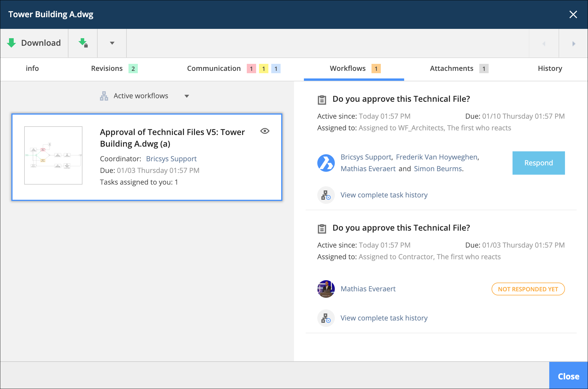Click the Assigned to Contractor text

point(429,257)
